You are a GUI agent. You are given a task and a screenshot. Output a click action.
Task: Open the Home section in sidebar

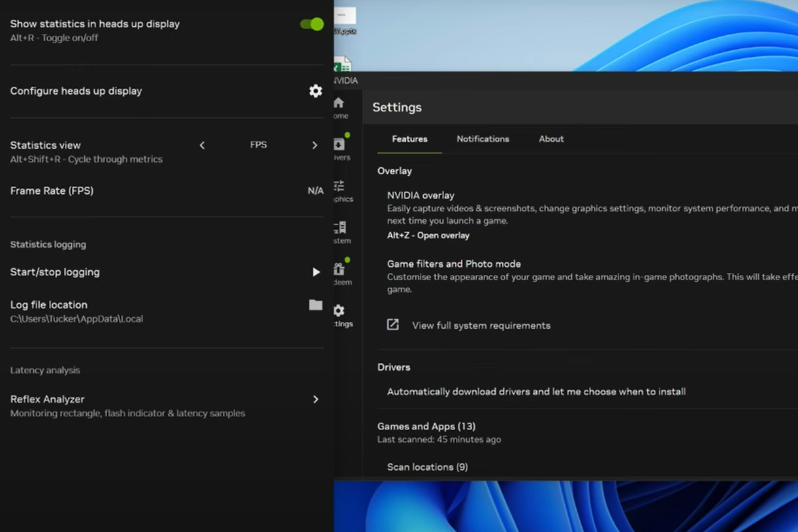pyautogui.click(x=338, y=103)
